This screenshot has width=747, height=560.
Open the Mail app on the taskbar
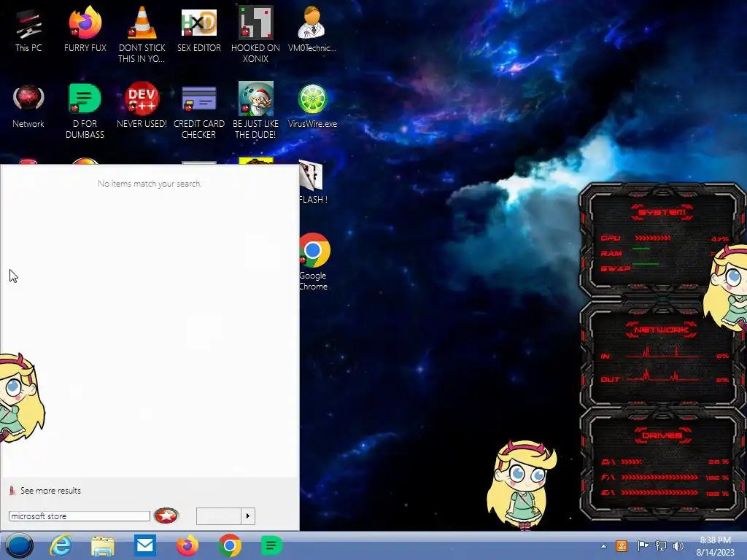click(x=145, y=545)
